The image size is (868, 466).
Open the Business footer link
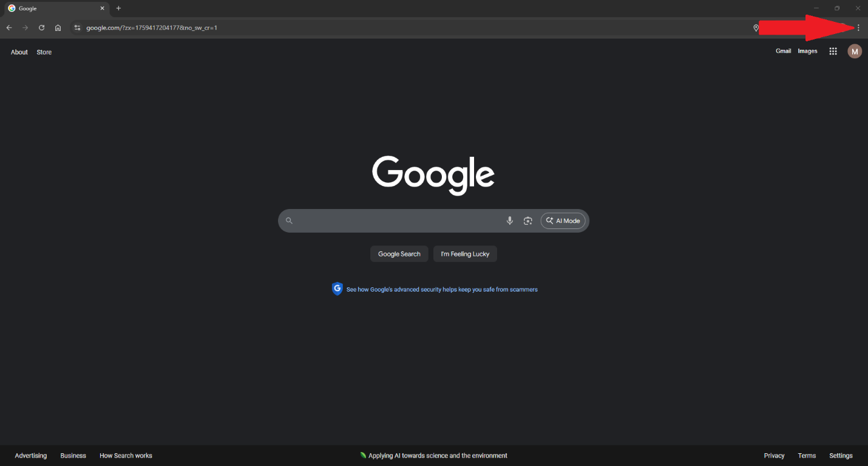(73, 456)
